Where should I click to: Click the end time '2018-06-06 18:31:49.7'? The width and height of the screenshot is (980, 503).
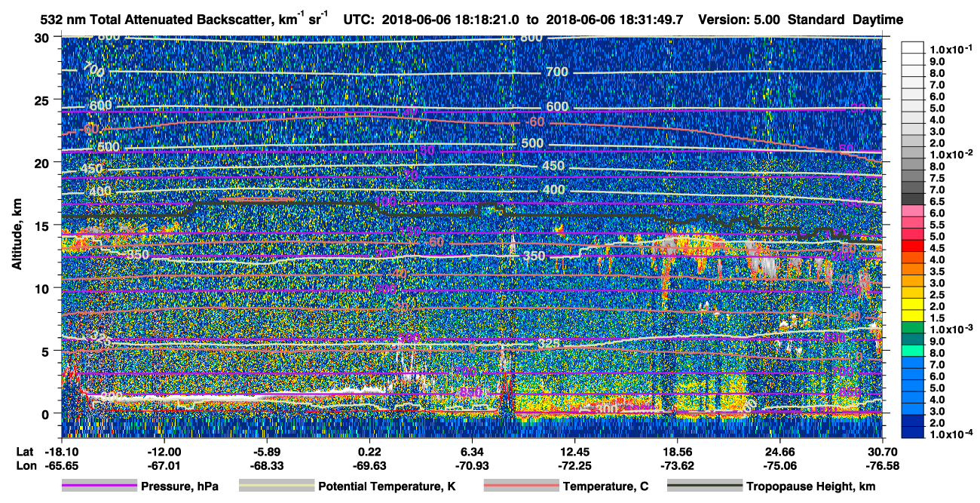[x=615, y=20]
